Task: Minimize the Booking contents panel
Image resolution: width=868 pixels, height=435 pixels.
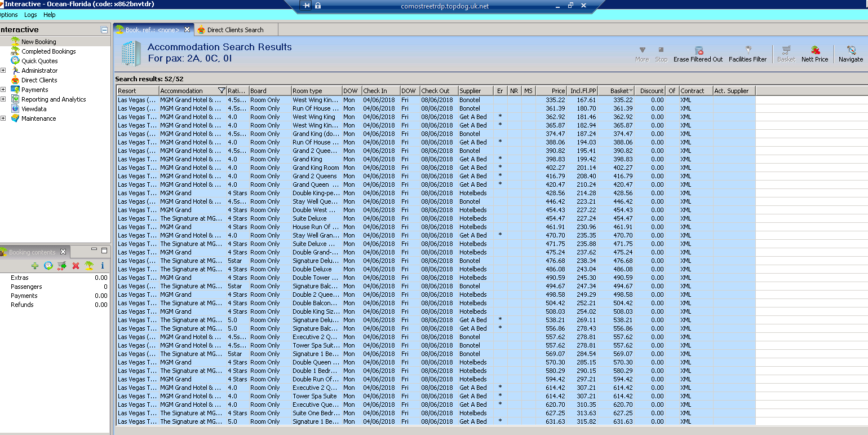Action: tap(94, 250)
